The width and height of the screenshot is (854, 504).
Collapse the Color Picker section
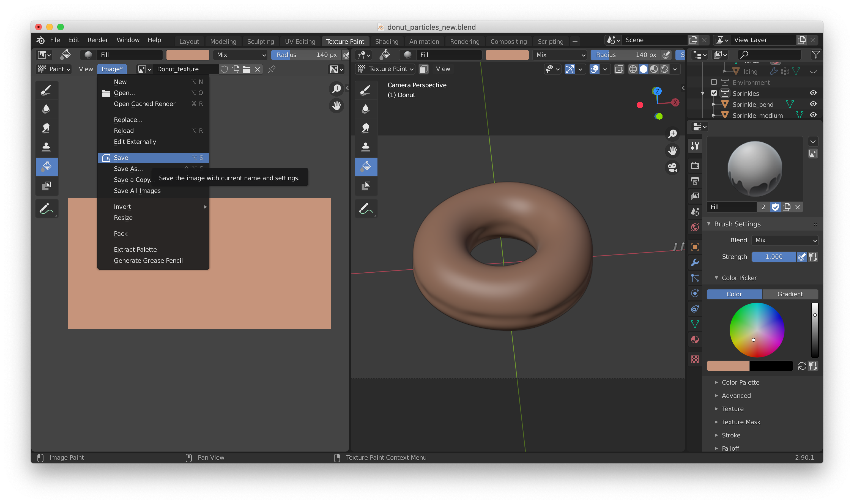(716, 278)
